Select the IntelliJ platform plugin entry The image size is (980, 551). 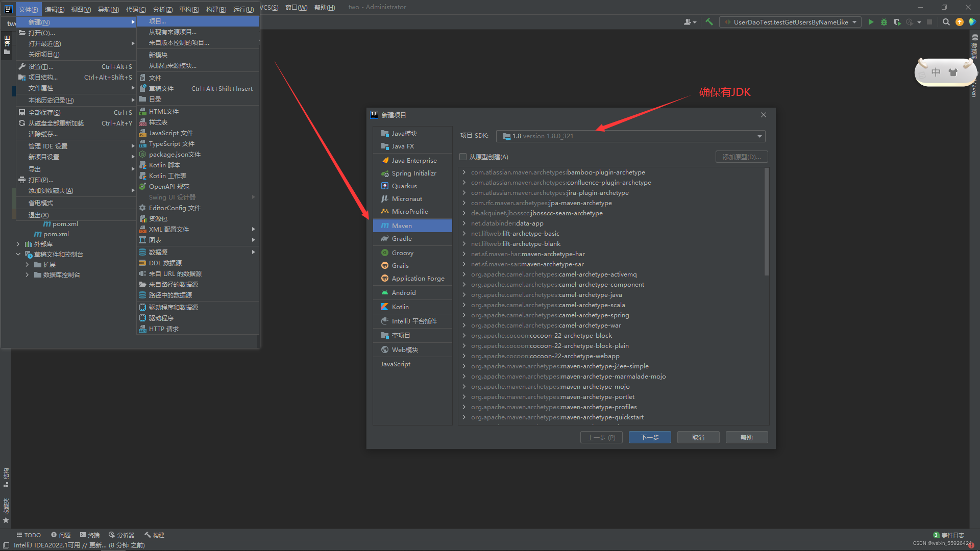tap(412, 321)
